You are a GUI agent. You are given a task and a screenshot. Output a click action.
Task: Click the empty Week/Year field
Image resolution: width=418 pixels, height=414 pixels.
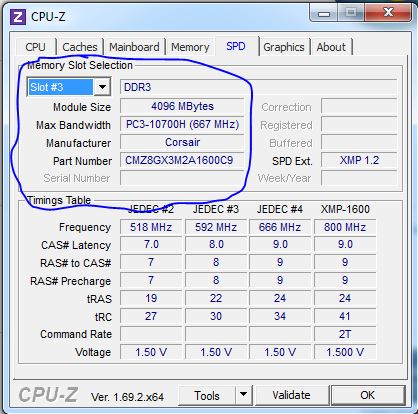click(359, 178)
